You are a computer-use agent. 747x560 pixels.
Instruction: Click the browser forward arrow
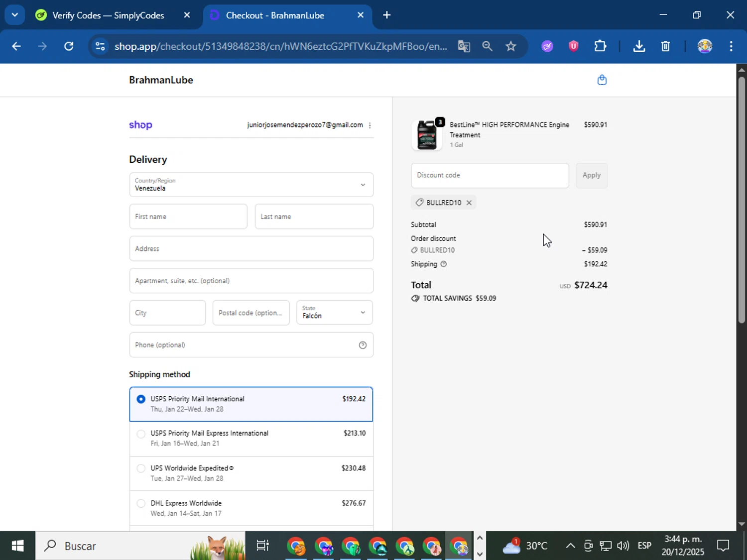coord(42,46)
